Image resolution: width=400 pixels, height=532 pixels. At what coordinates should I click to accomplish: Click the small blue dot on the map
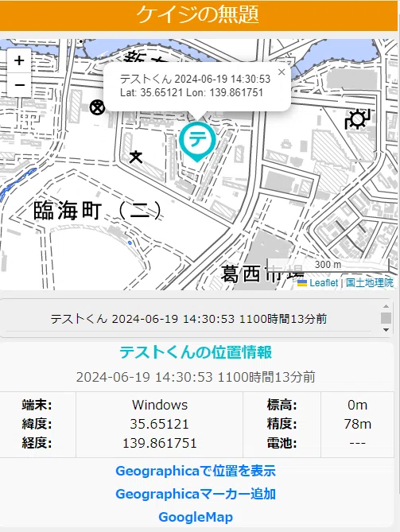130,243
